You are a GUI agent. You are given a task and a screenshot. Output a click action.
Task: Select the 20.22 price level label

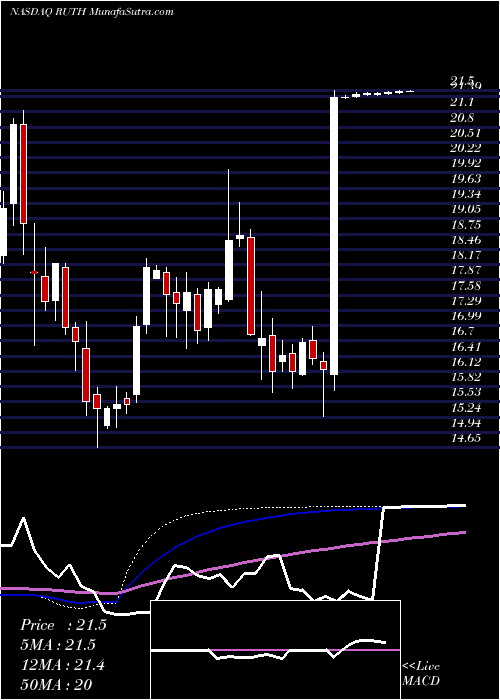[466, 148]
